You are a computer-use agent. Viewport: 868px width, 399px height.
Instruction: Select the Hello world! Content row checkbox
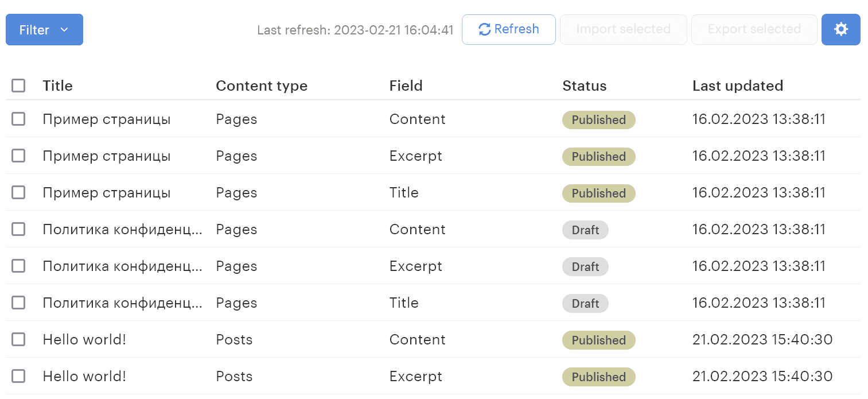pos(18,339)
